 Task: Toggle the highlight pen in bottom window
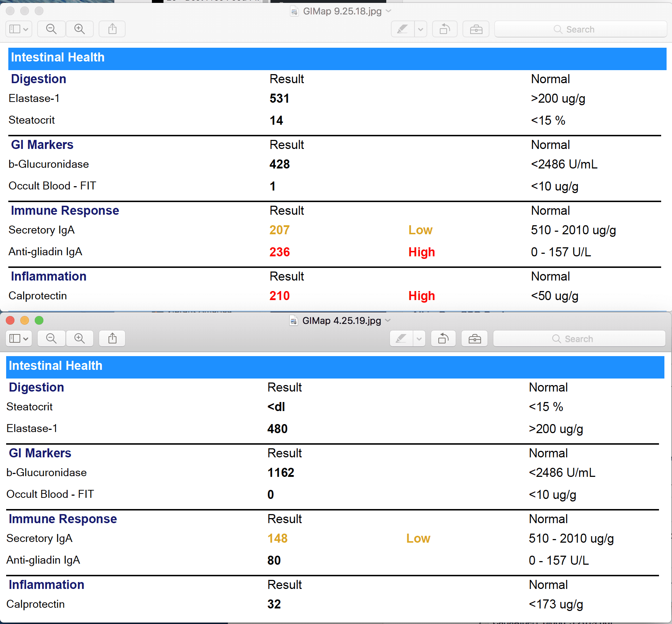click(x=400, y=338)
